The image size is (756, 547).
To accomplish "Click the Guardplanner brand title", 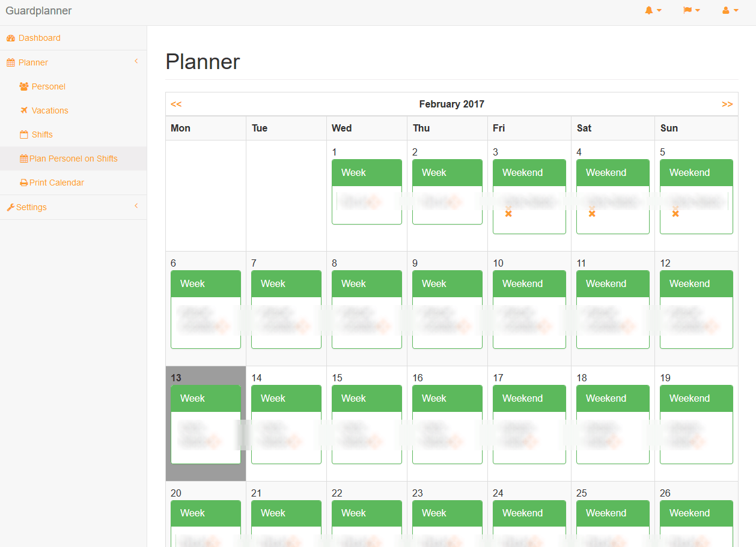I will 38,11.
